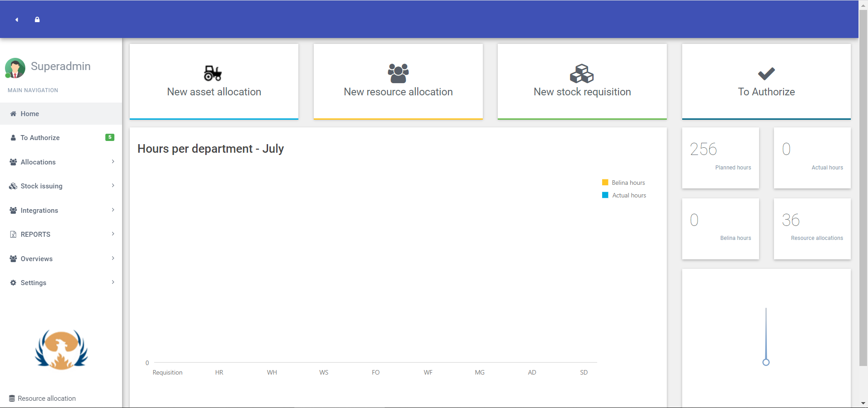
Task: Click the 'HR' axis label
Action: coord(219,372)
